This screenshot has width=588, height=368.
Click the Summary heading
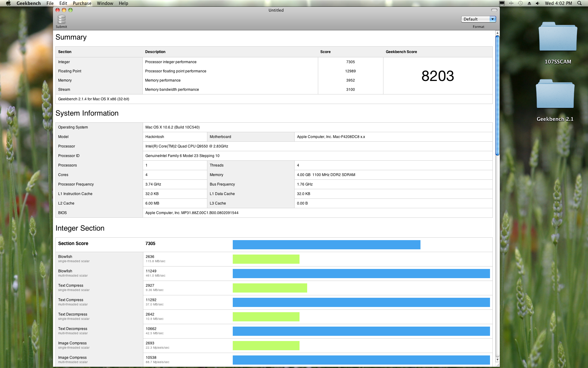pos(71,37)
